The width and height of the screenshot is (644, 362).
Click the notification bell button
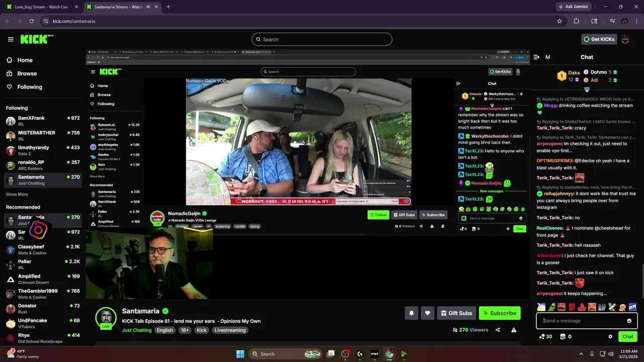412,313
